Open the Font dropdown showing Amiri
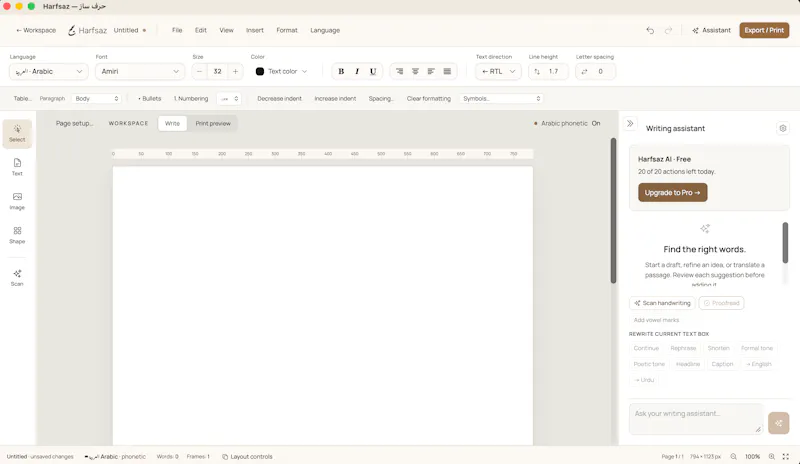This screenshot has height=464, width=800. [x=140, y=71]
